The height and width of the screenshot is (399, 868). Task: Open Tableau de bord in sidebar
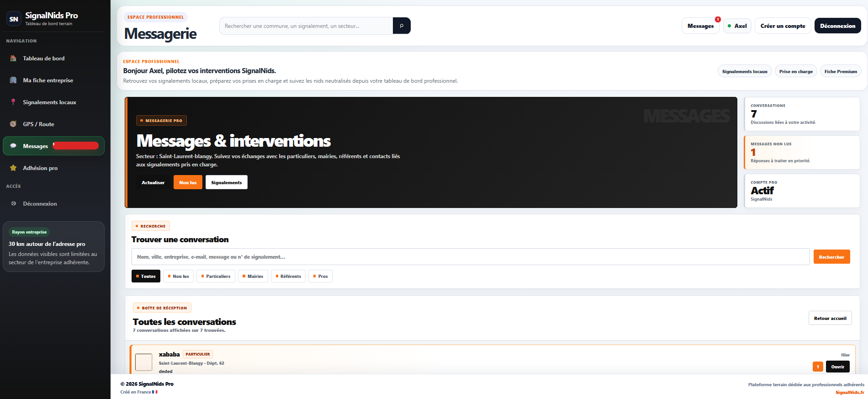point(53,59)
